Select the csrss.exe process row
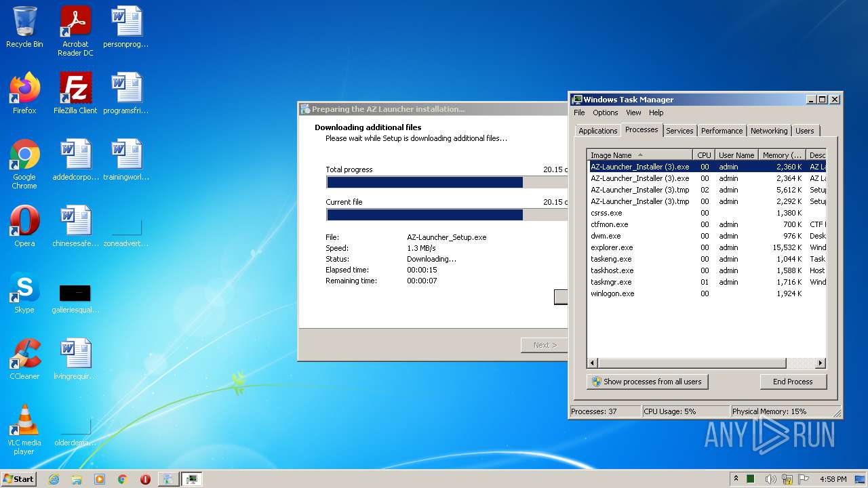Viewport: 868px width, 488px height. (x=707, y=213)
